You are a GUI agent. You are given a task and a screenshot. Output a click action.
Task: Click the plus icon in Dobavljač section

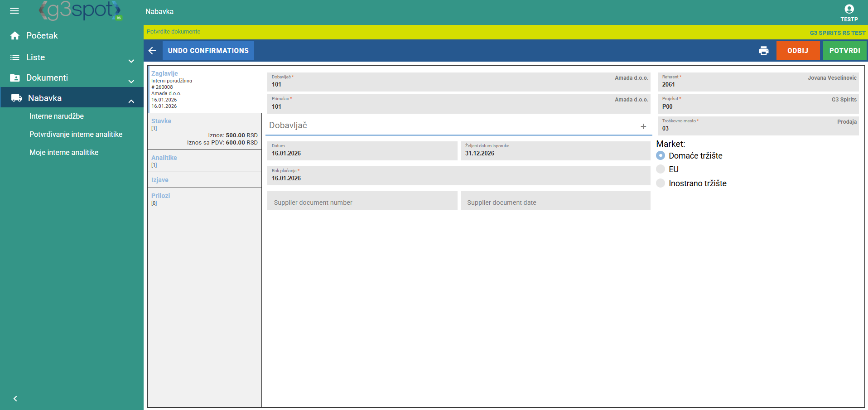[643, 126]
